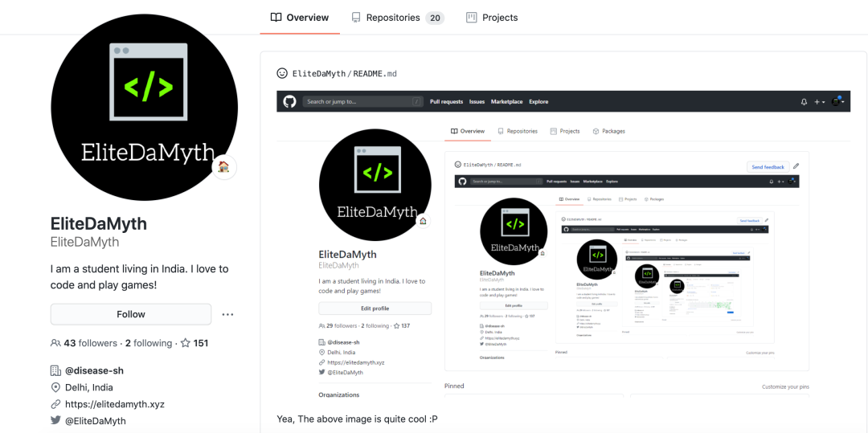Click the chain link icon beside website URL

(x=55, y=404)
